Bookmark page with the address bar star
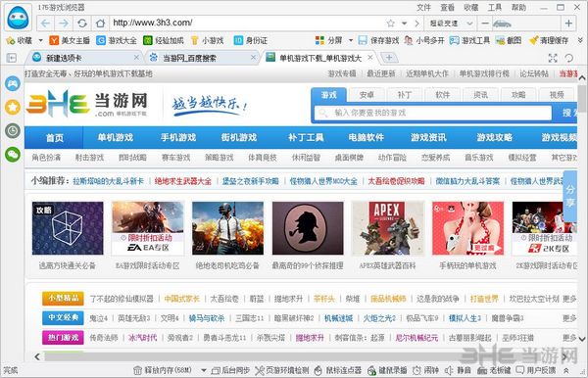 (390, 24)
